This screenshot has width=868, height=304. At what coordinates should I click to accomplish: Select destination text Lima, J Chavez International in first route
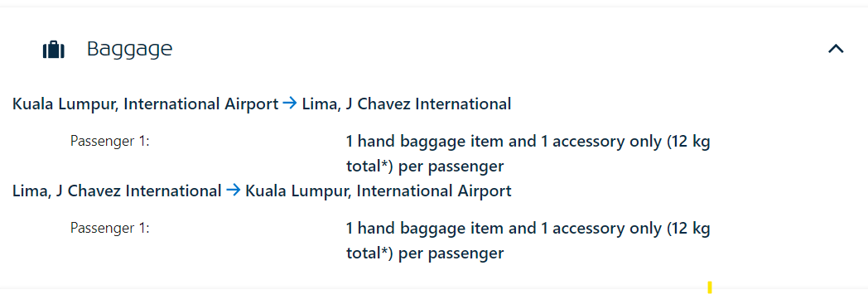(x=407, y=104)
